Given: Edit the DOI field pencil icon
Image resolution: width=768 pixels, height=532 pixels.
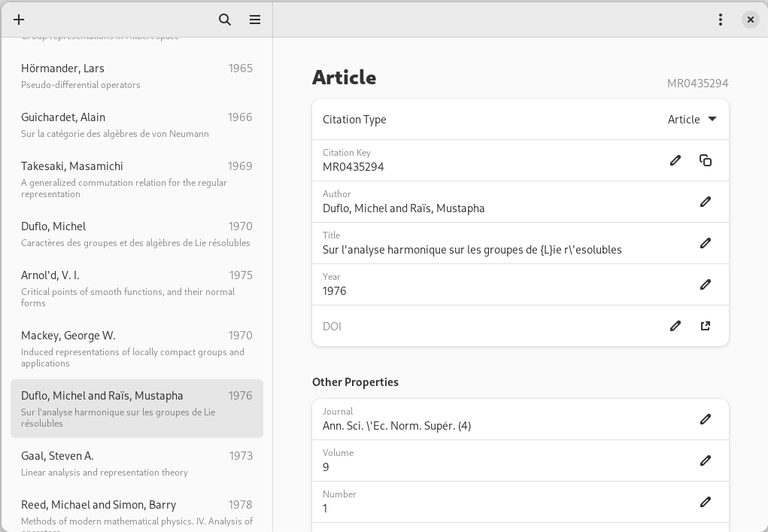Looking at the screenshot, I should point(675,326).
